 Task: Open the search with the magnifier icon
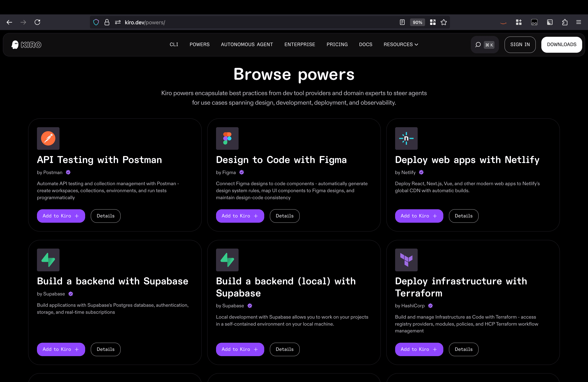(478, 45)
